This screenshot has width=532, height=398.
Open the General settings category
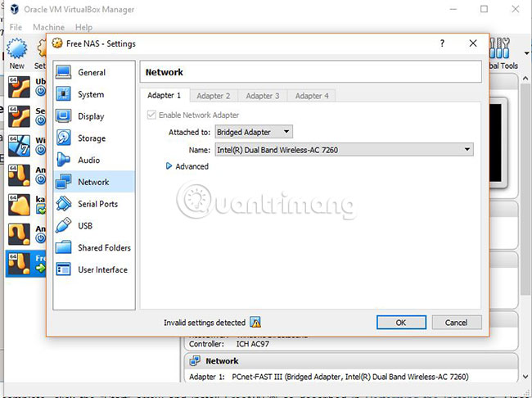94,72
